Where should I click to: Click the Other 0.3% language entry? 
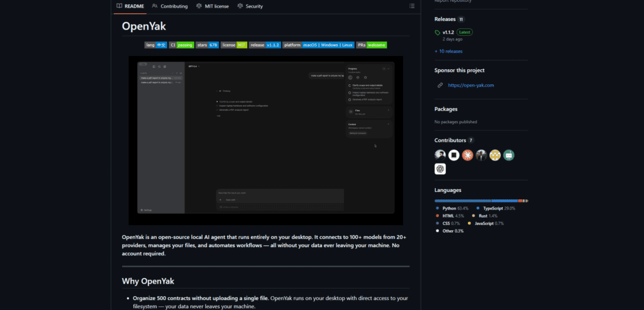[450, 231]
